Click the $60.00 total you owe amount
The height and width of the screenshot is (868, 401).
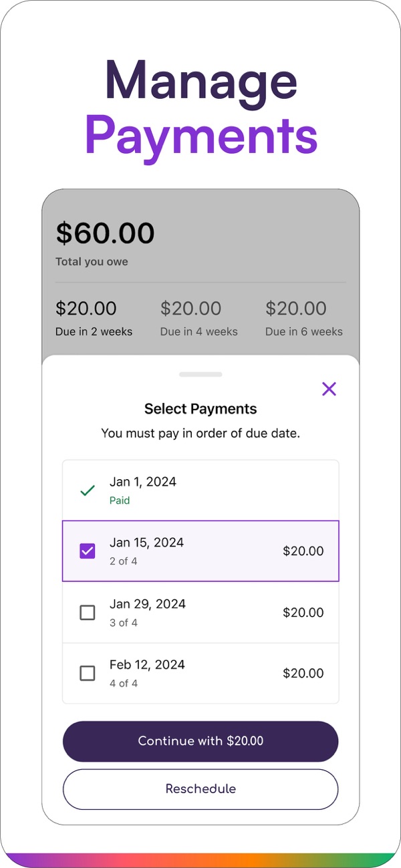click(105, 233)
